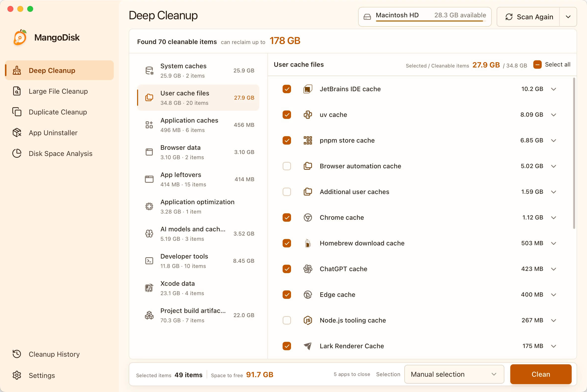Click the Edge cache swirl icon
587x392 pixels.
[x=308, y=295]
